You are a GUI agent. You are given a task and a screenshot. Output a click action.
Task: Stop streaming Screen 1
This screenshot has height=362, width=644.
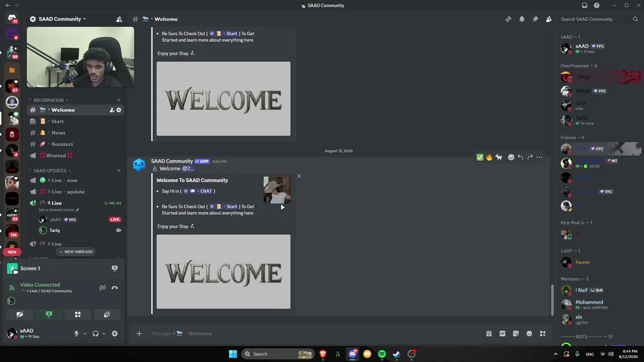(115, 268)
